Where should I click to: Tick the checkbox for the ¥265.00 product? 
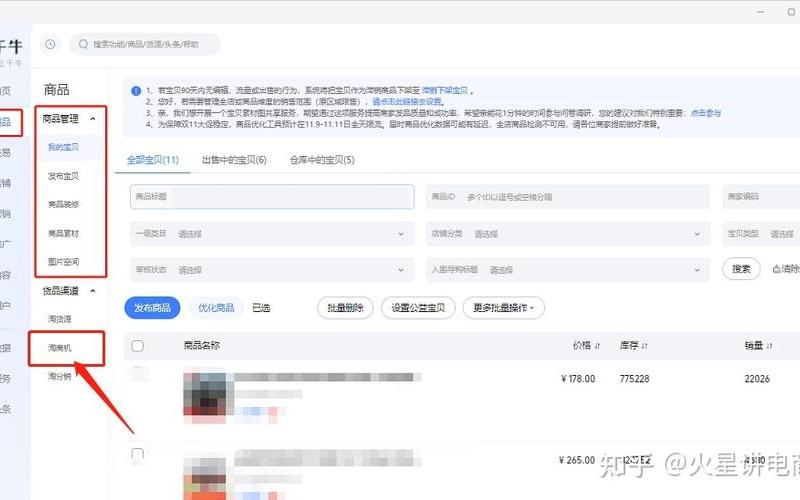tap(138, 454)
